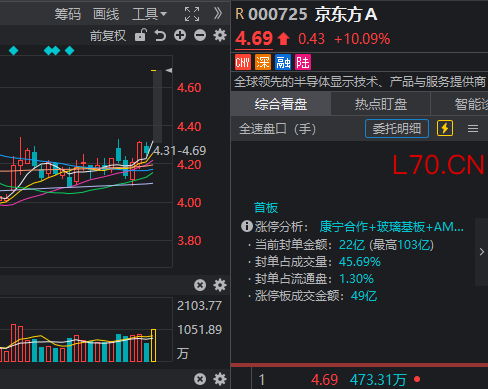The image size is (488, 389).
Task: Click the price range label 4.31-4.69
Action: (x=179, y=151)
